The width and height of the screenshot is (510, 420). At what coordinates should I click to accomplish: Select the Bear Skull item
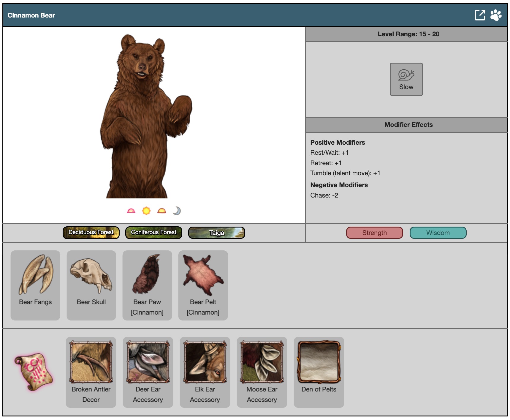tap(91, 285)
